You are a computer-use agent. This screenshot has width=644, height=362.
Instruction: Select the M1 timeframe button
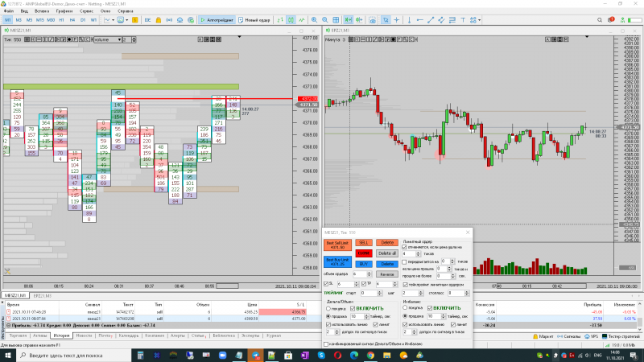coord(8,19)
